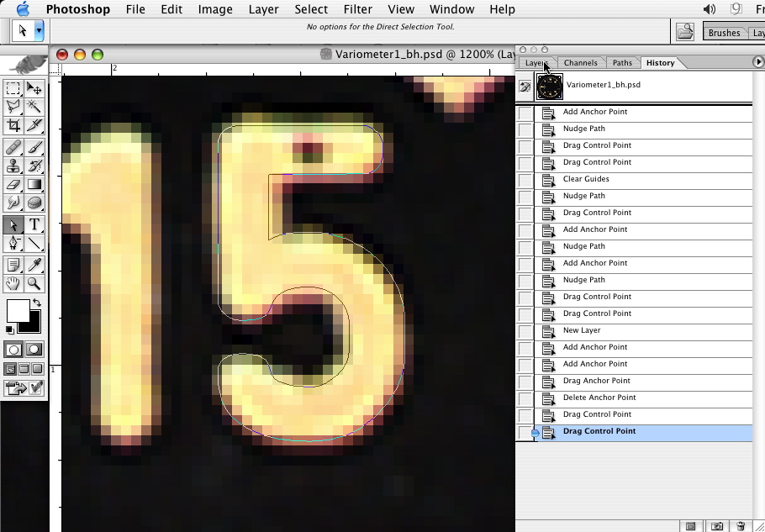Select the Zoom magnifier tool
This screenshot has width=765, height=532.
(34, 284)
